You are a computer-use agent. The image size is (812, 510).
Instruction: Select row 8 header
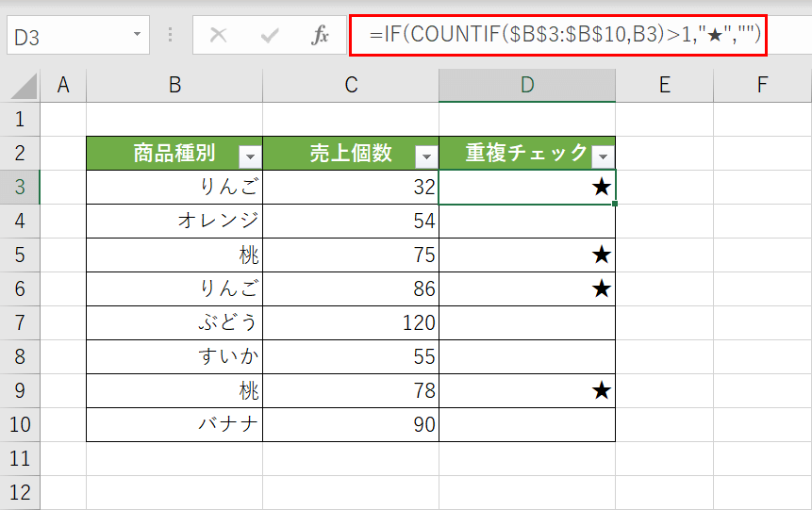click(20, 356)
